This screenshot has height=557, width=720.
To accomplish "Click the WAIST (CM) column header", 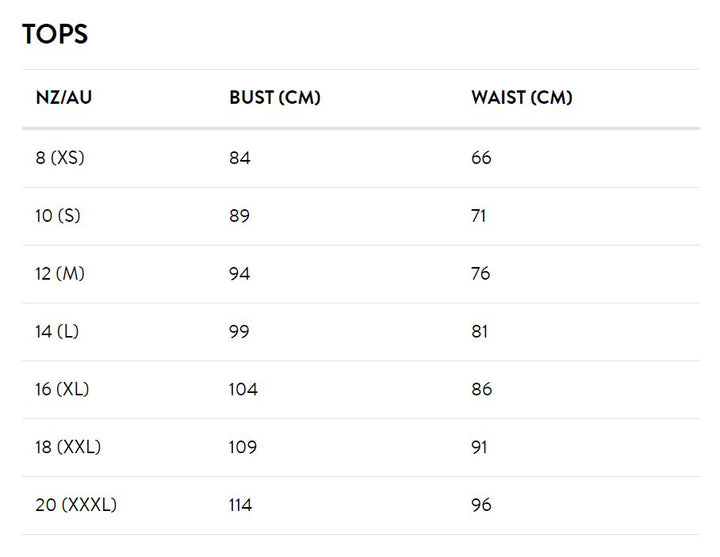I will pos(522,97).
